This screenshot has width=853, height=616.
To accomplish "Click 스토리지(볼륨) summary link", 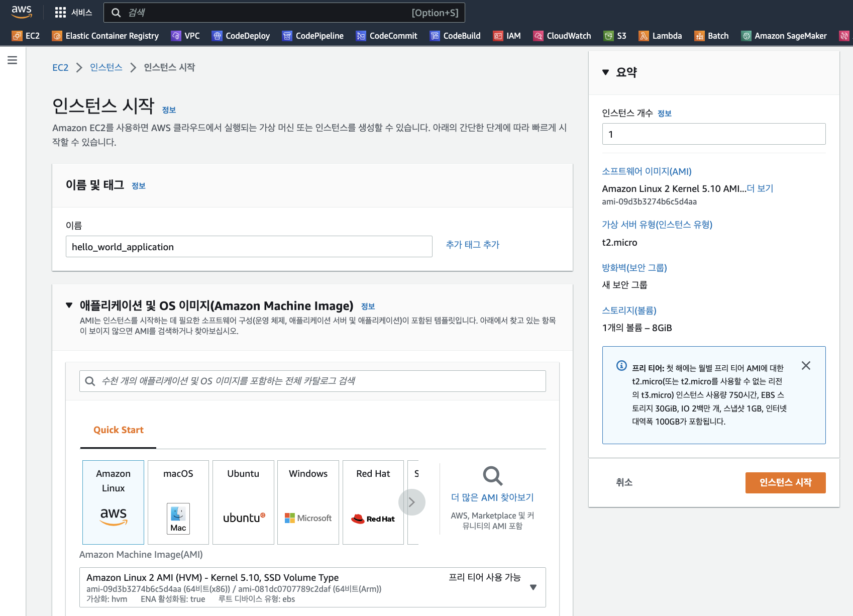I will click(x=629, y=311).
